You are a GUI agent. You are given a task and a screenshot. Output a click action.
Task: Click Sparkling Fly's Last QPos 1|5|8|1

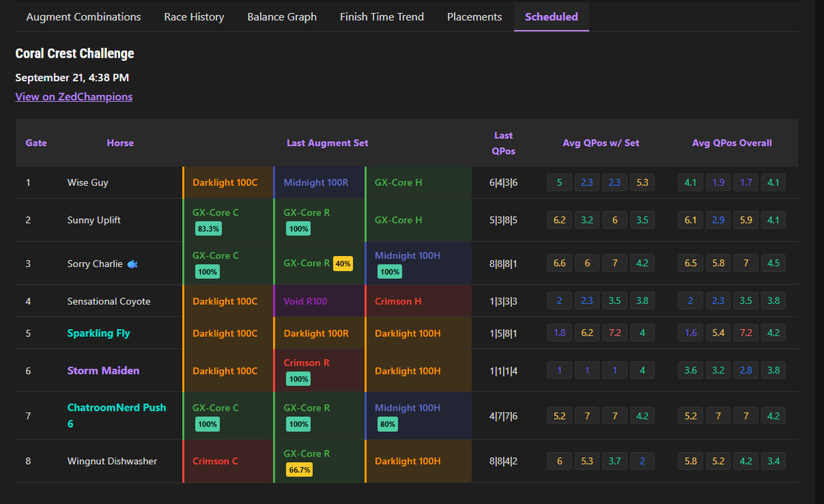503,333
